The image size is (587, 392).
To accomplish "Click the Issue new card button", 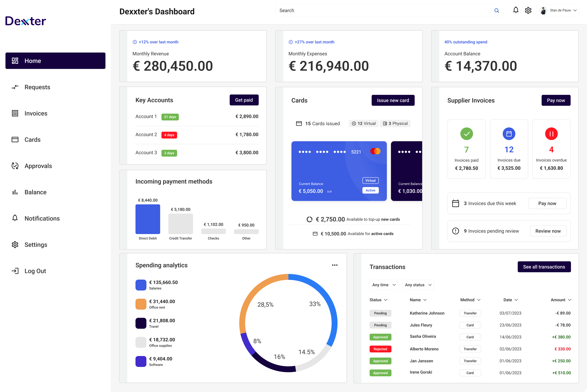I will pos(393,100).
